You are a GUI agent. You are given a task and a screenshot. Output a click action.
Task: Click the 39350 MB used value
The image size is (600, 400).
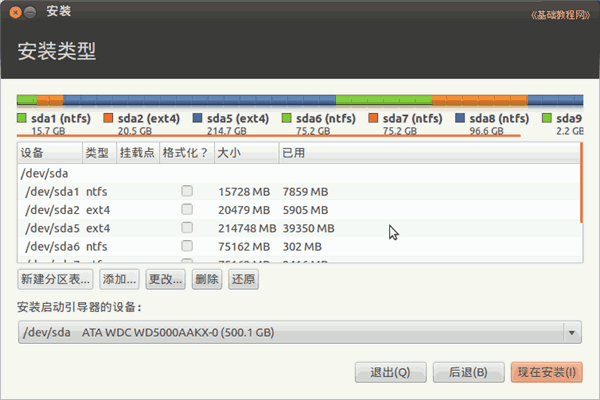coord(308,228)
